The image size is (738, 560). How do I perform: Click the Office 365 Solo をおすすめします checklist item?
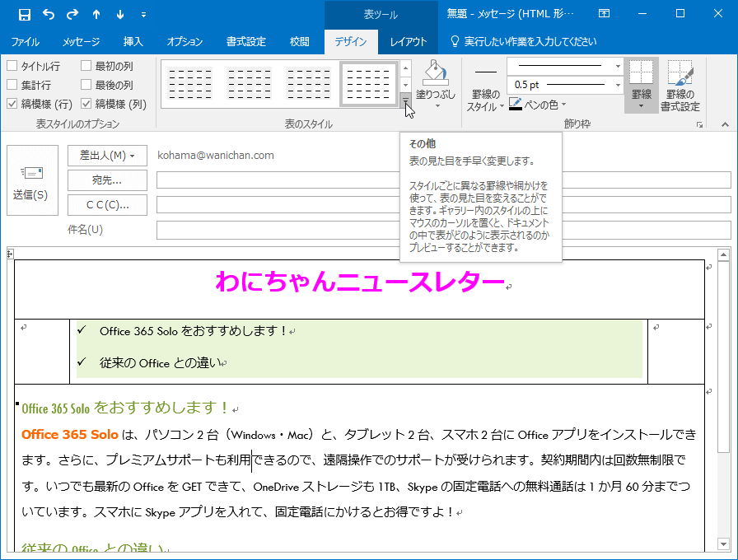pyautogui.click(x=193, y=331)
